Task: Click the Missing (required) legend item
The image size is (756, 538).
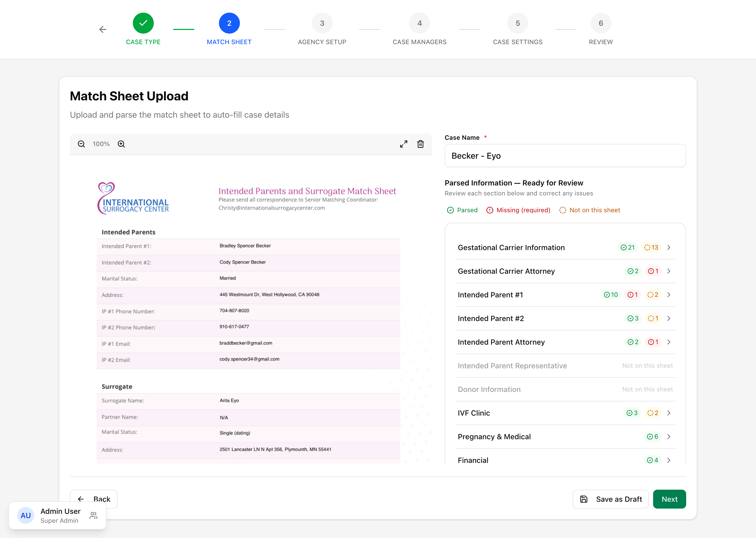Action: click(x=518, y=210)
